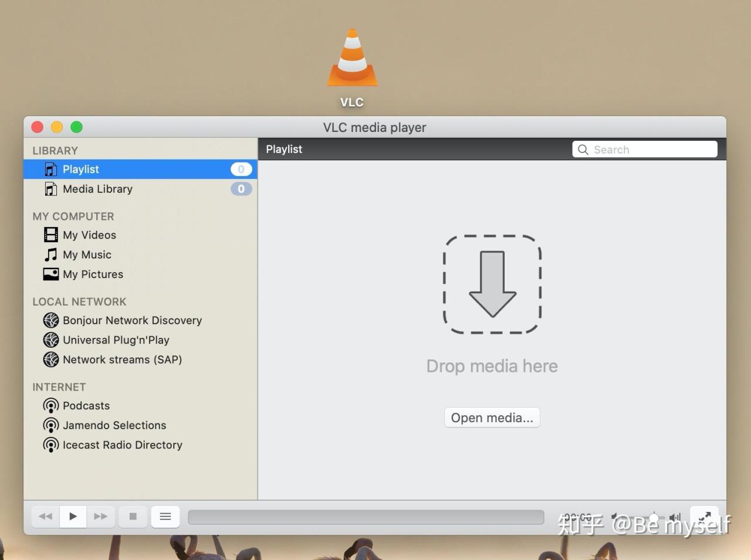Click the film-strip icon next to My Videos
Image resolution: width=751 pixels, height=560 pixels.
click(51, 235)
